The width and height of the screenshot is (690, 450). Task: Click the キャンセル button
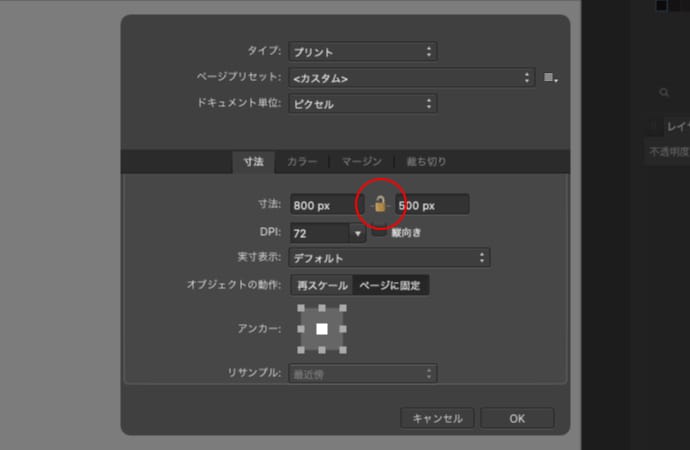click(x=437, y=418)
